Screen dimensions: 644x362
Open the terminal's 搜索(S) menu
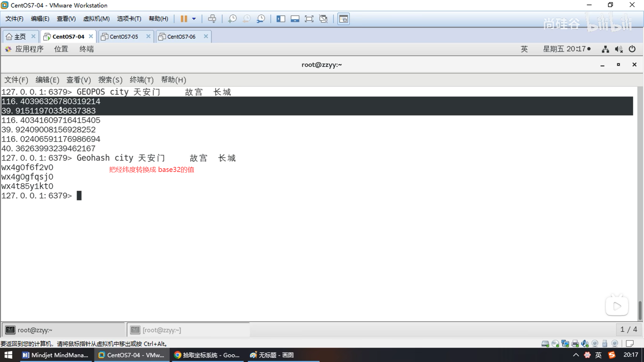110,80
